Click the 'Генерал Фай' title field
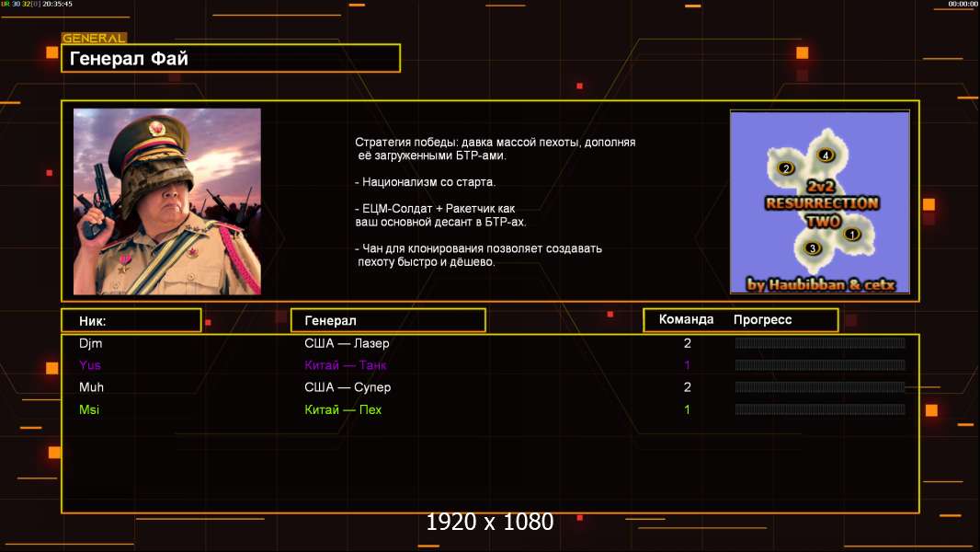 (231, 58)
